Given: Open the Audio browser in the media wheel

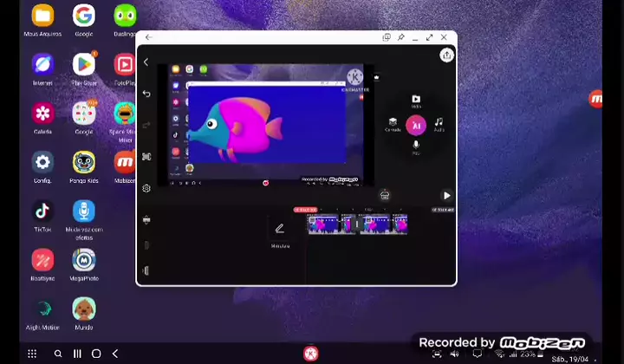Looking at the screenshot, I should [439, 124].
